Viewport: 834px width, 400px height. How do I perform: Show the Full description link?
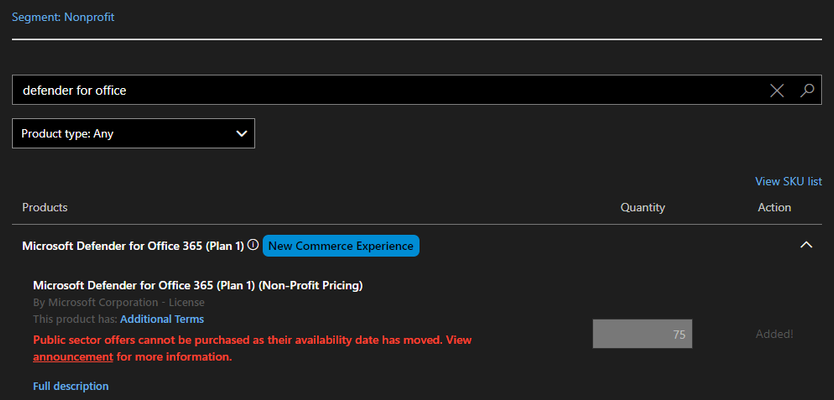(x=71, y=386)
